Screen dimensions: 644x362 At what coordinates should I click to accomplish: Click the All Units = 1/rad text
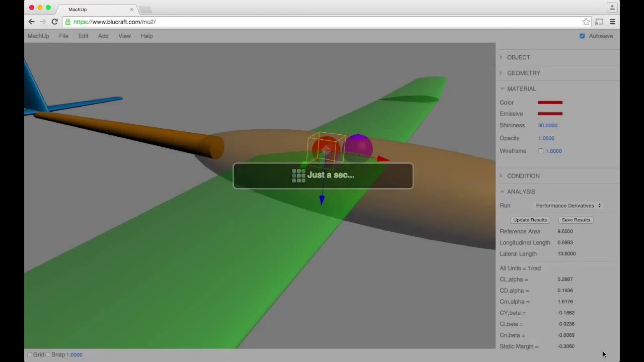coord(519,268)
